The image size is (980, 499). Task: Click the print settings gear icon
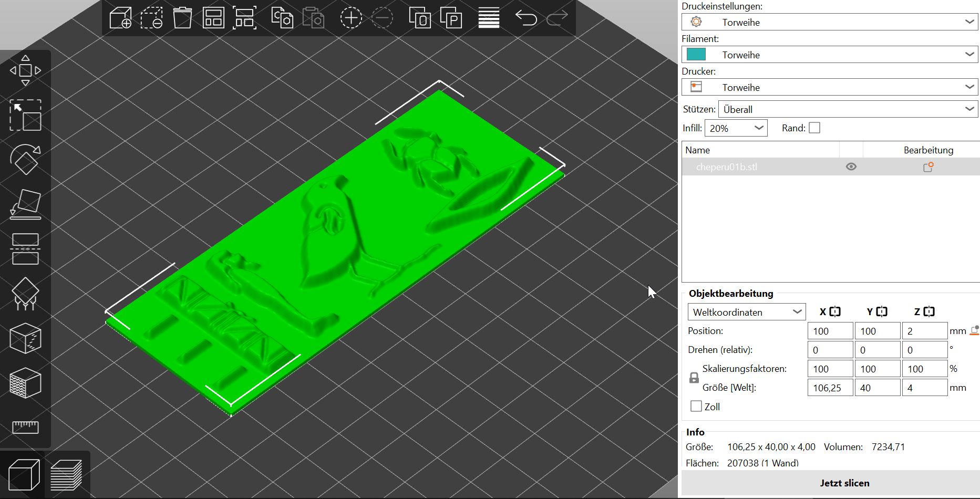point(696,22)
